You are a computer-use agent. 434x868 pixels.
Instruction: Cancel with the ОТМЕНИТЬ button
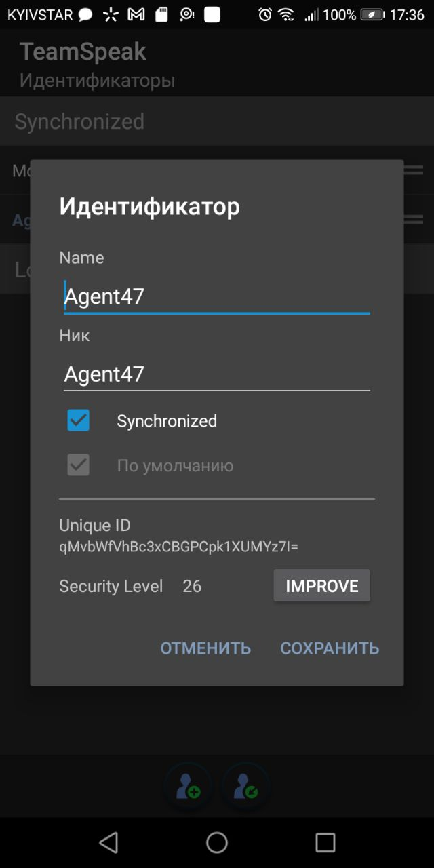click(205, 648)
